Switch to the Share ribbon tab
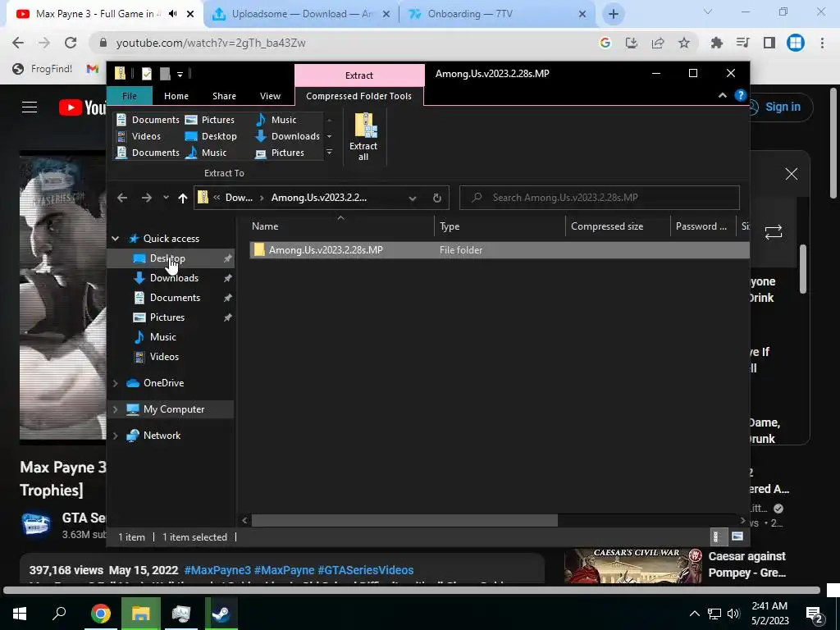 [224, 96]
